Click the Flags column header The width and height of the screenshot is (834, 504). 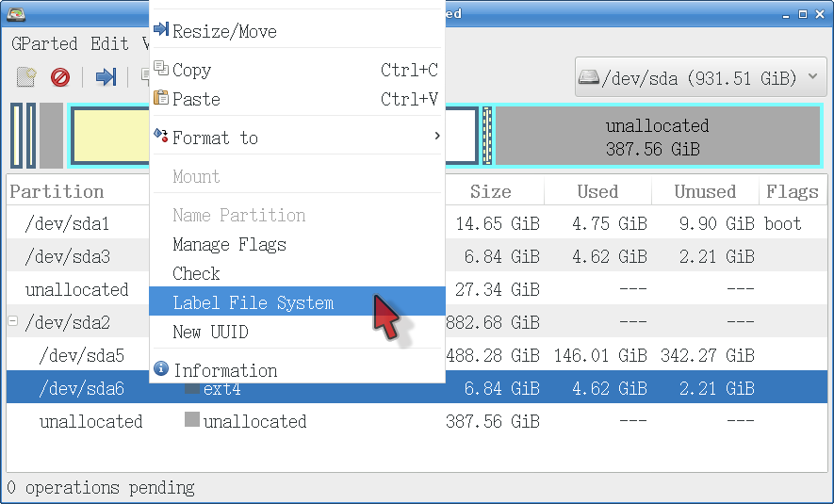pos(792,192)
